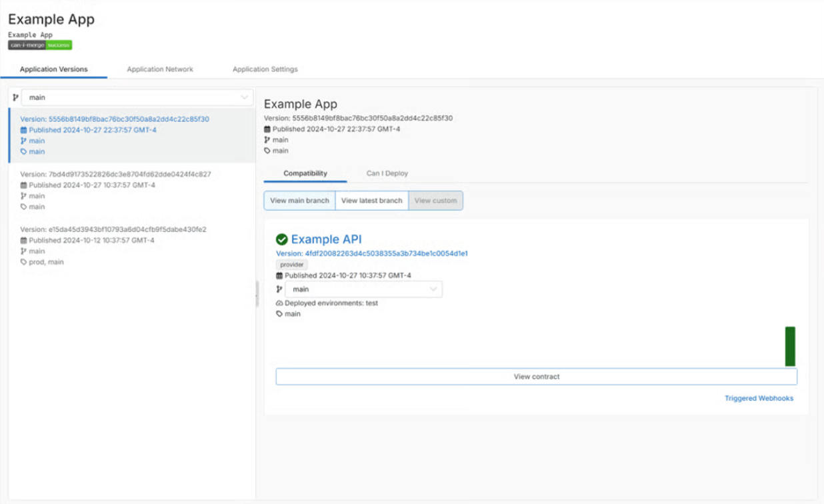Click the branch icon inside the Example API card
This screenshot has width=824, height=504.
(279, 289)
